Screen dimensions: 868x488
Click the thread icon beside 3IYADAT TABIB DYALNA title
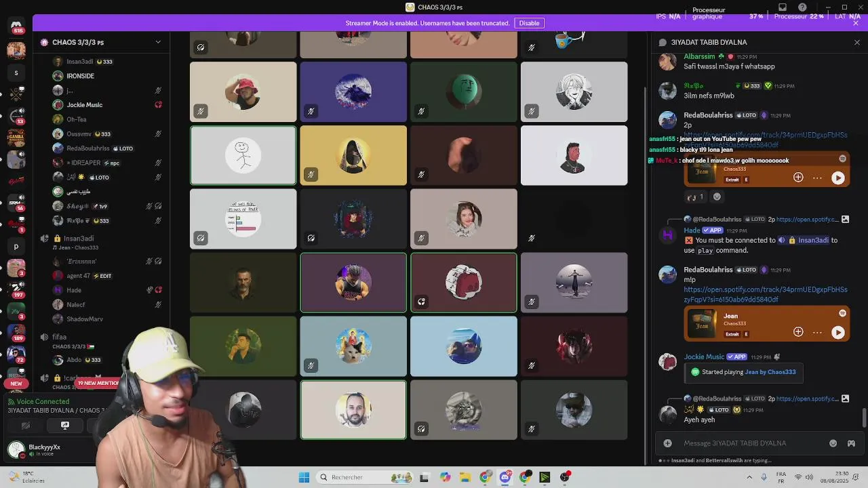(x=663, y=42)
